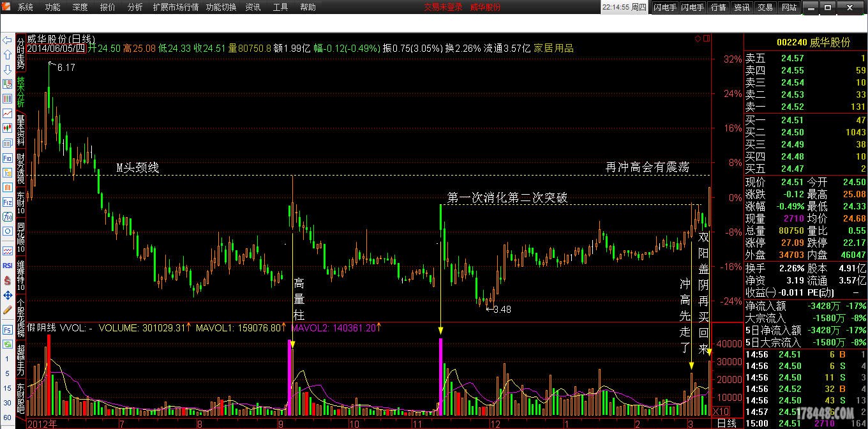Click the F10 company info icon
The width and height of the screenshot is (868, 429).
tap(7, 158)
